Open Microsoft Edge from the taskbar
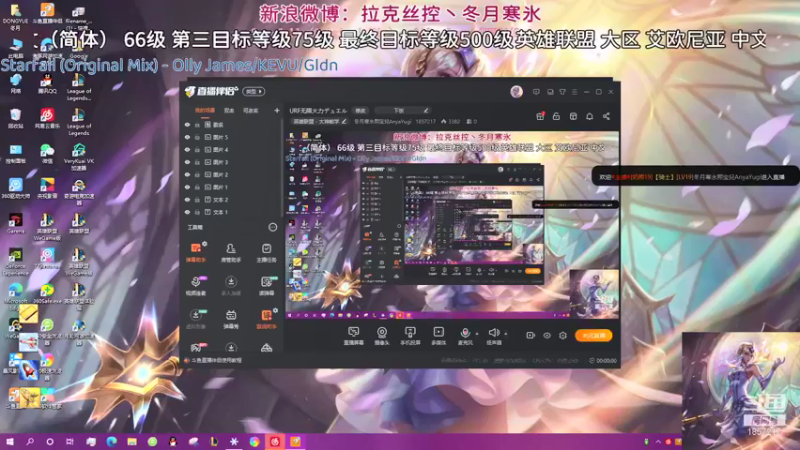 pos(111,441)
